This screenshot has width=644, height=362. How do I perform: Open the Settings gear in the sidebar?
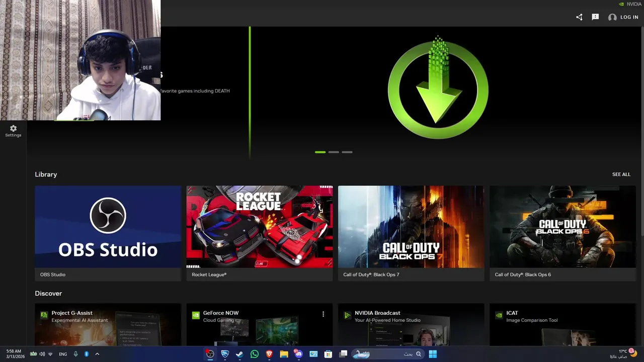(x=13, y=131)
